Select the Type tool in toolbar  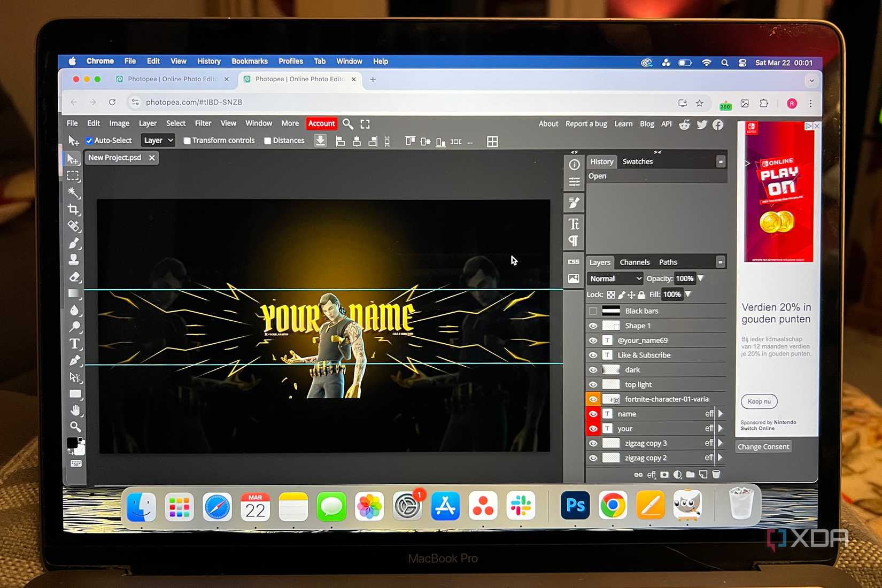[75, 344]
